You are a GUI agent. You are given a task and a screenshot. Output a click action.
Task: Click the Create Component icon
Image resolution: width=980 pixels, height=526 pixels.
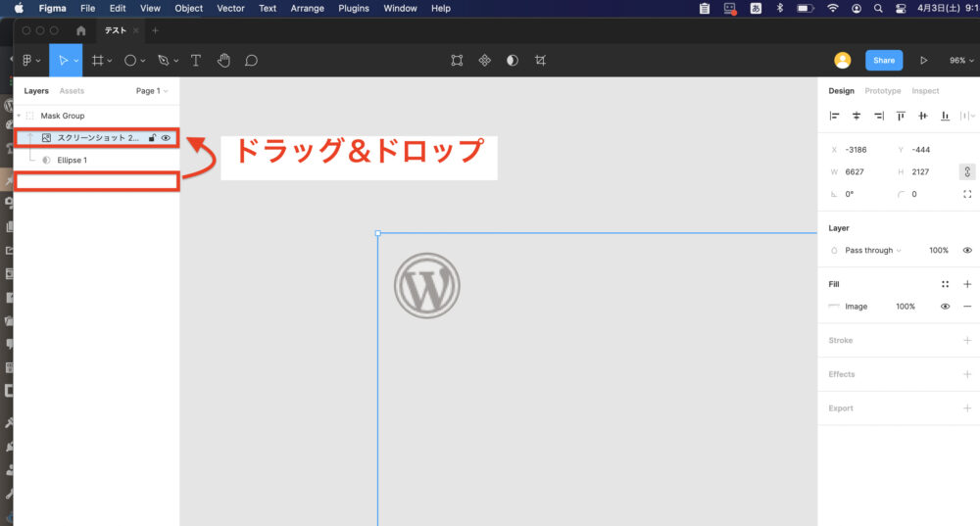[484, 61]
